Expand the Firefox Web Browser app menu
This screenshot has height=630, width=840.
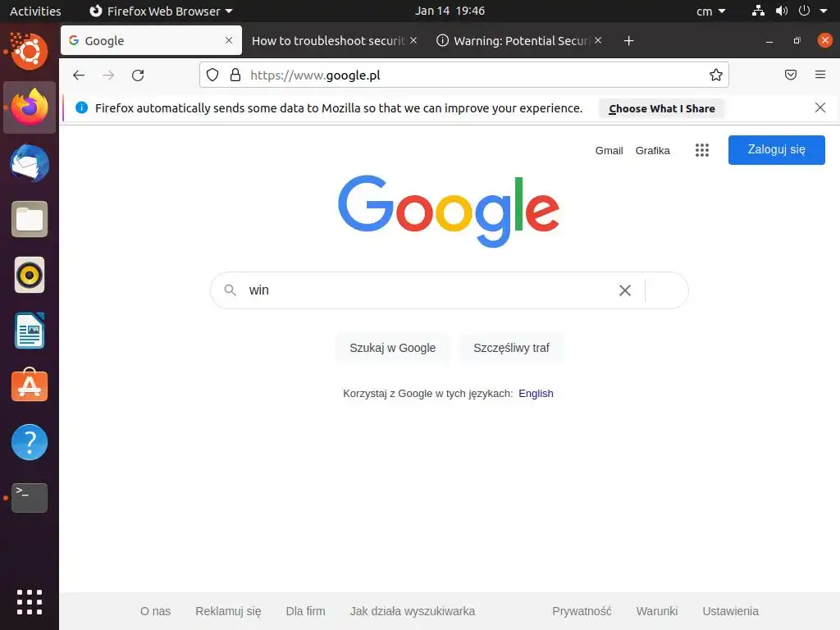(161, 11)
